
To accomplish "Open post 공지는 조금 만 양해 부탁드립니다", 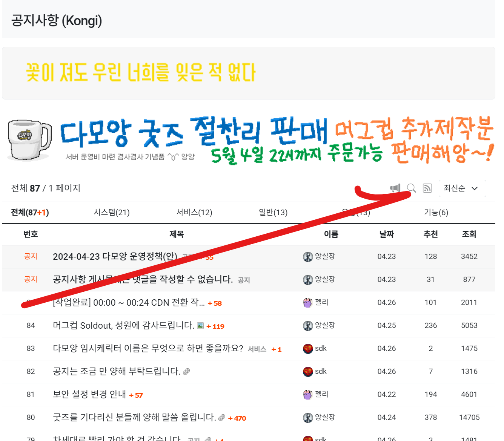I will 117,372.
